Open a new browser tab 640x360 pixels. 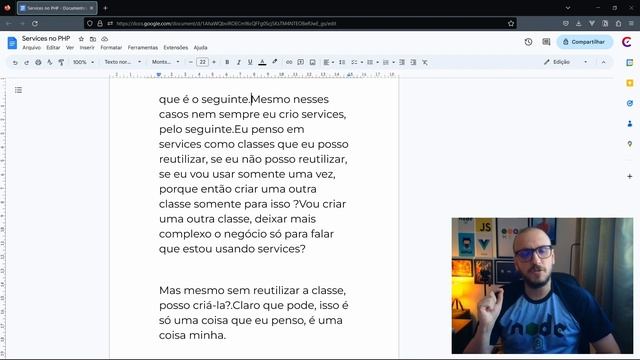[105, 8]
